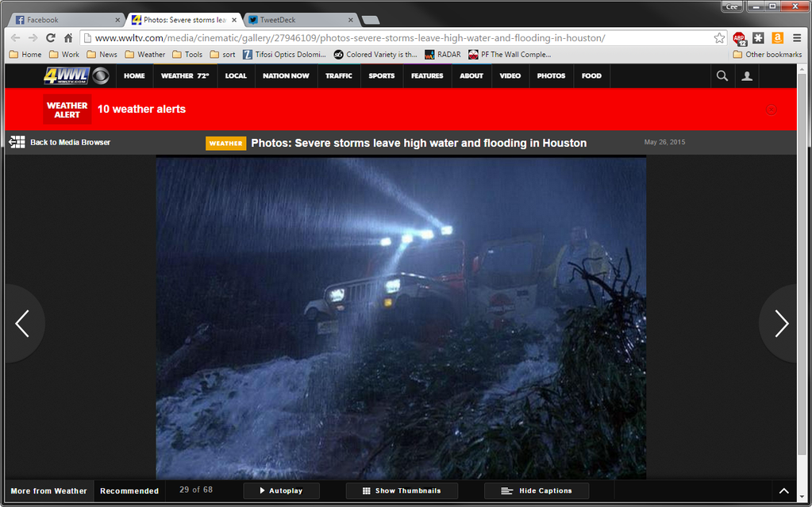Open the News bookmarks folder
Image resolution: width=812 pixels, height=507 pixels.
102,55
